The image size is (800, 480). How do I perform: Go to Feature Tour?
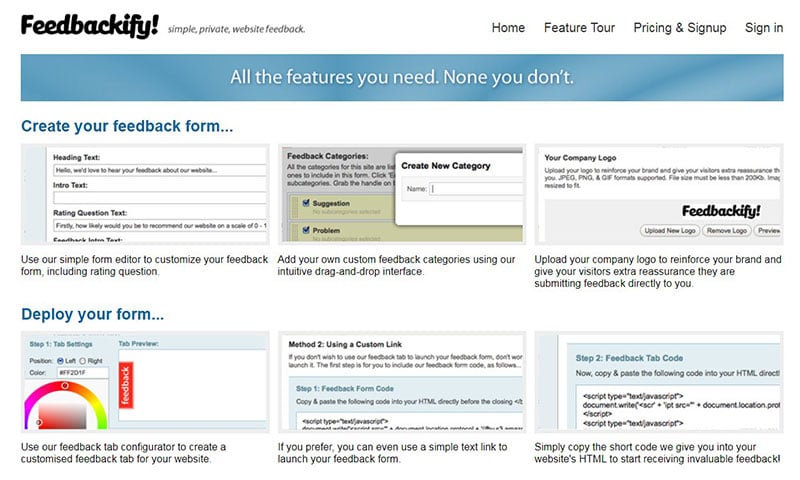click(x=579, y=28)
